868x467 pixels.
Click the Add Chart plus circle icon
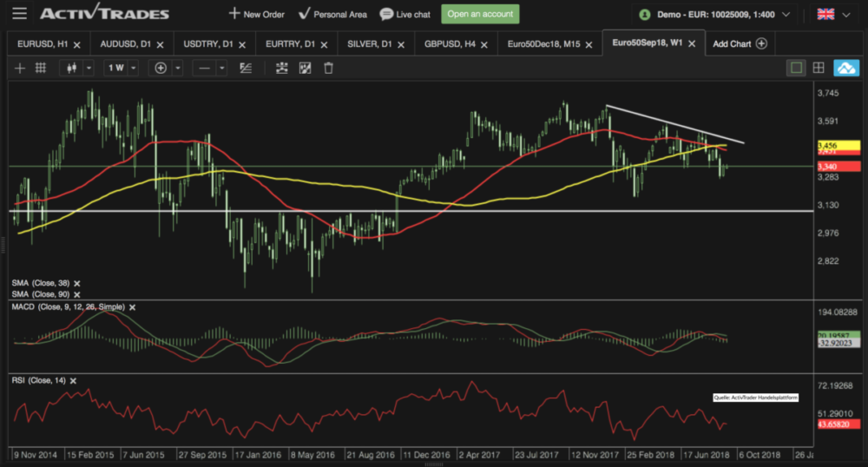coord(762,43)
